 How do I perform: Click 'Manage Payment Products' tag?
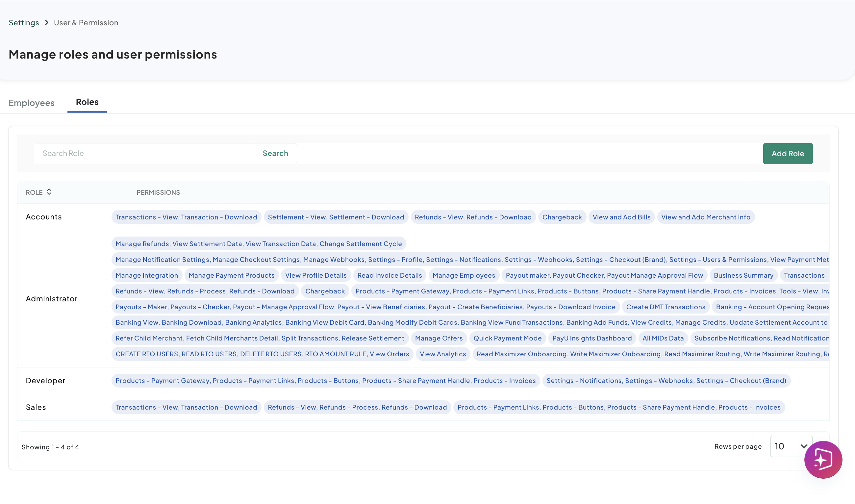tap(231, 275)
